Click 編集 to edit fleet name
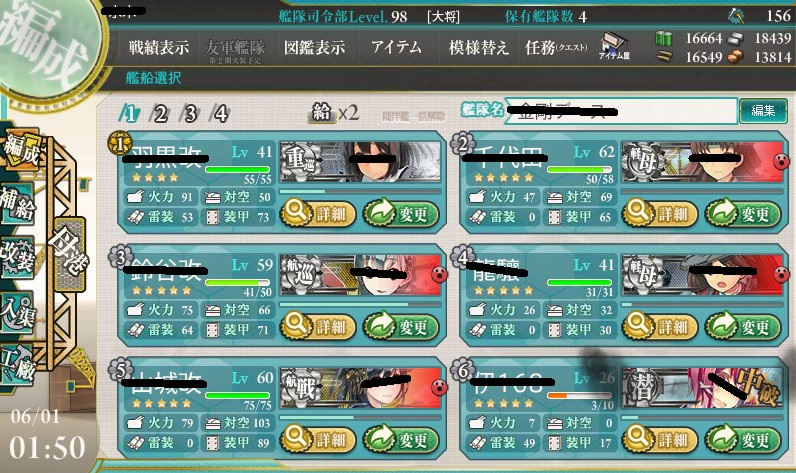The width and height of the screenshot is (796, 473). pos(763,110)
